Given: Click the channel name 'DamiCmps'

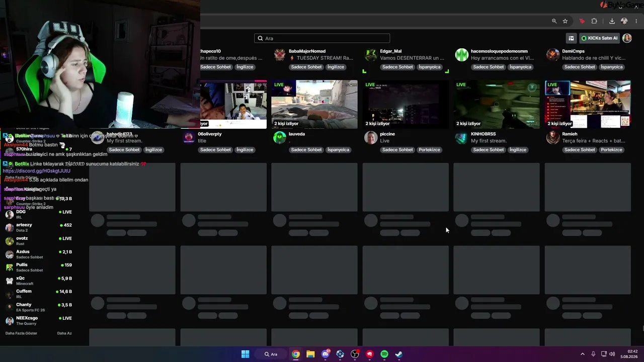Looking at the screenshot, I should (574, 51).
